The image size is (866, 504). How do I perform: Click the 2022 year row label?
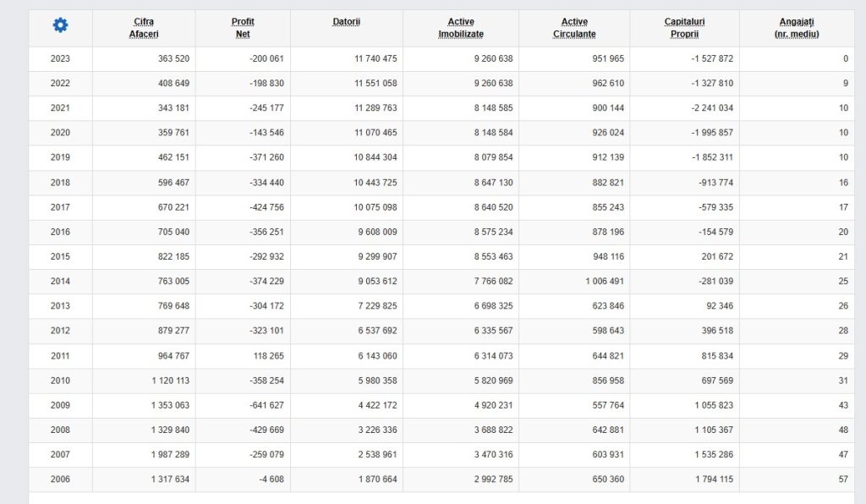60,84
